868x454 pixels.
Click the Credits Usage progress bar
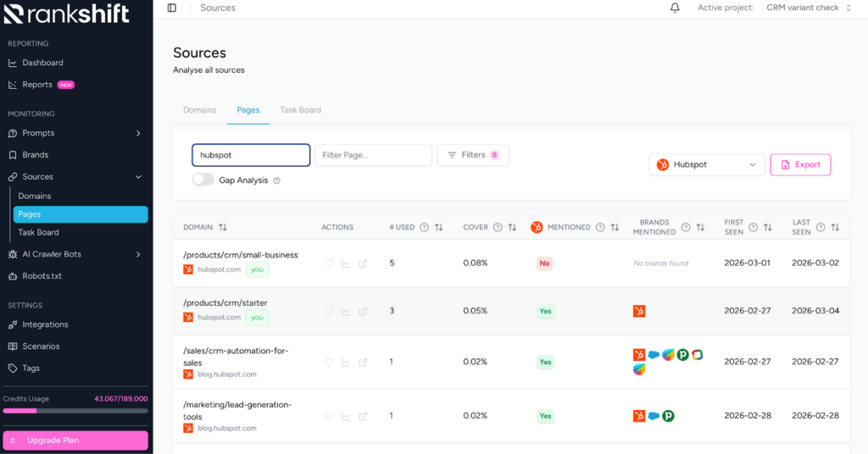(75, 411)
